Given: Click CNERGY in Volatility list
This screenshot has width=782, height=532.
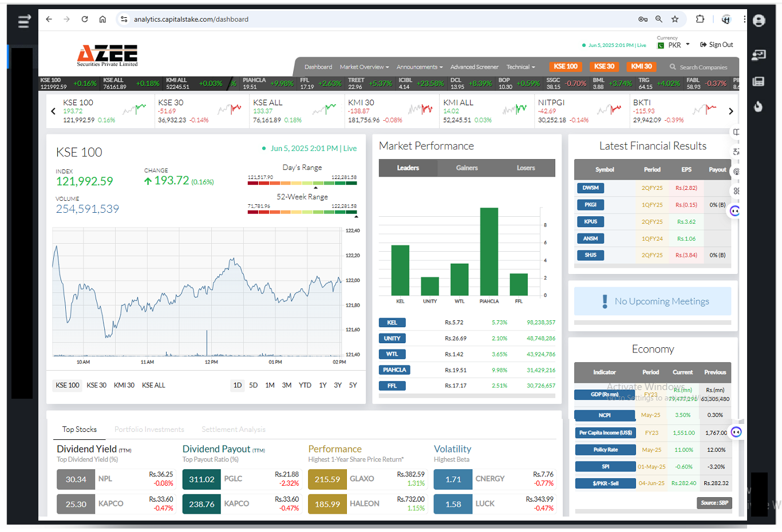Looking at the screenshot, I should 490,479.
